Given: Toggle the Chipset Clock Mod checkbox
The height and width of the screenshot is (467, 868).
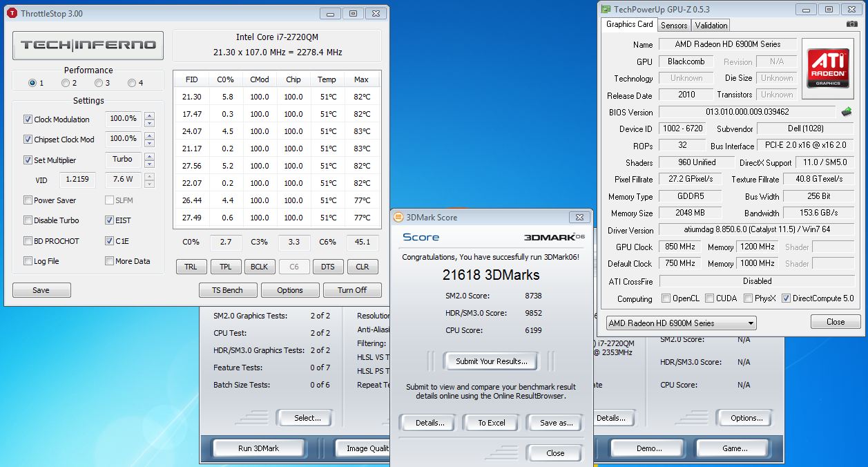Looking at the screenshot, I should (x=28, y=140).
